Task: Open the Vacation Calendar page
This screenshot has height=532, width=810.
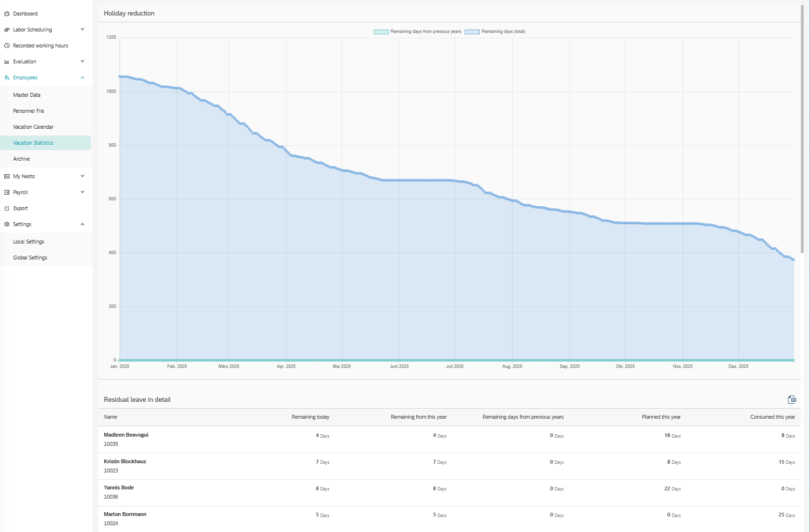Action: pos(33,127)
